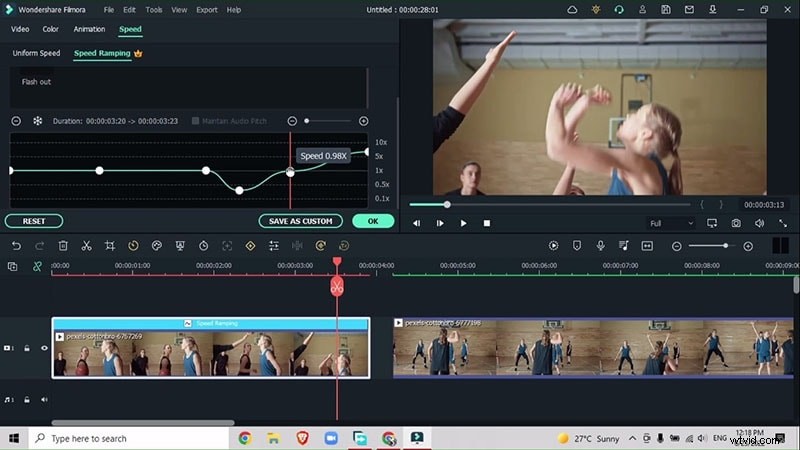800x450 pixels.
Task: Select the Flash out preset
Action: point(36,82)
